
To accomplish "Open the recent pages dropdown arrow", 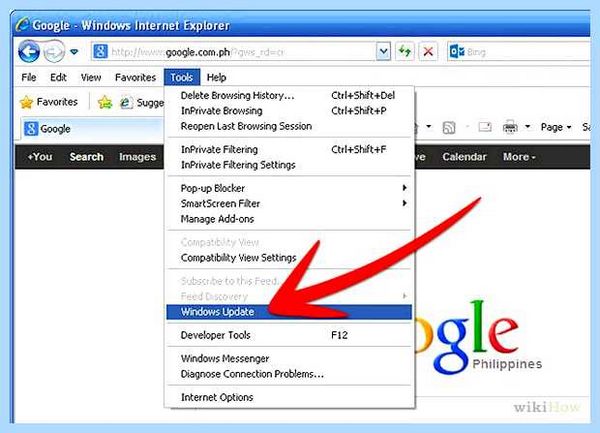I will point(74,52).
